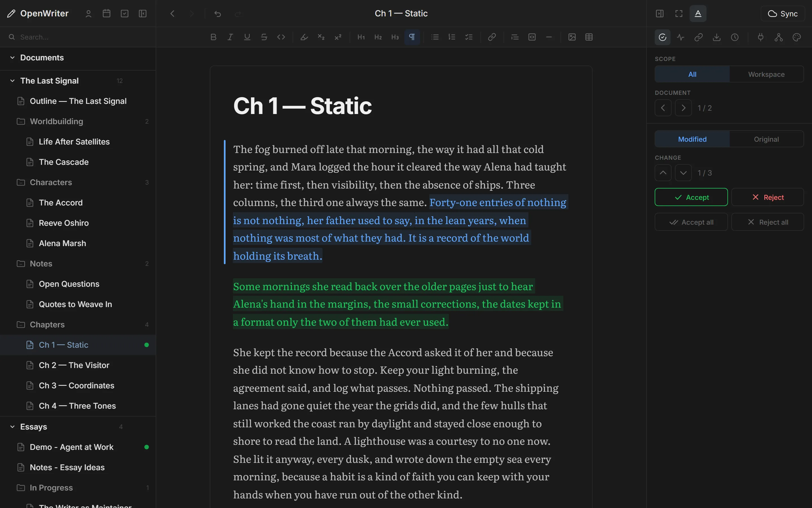Image resolution: width=812 pixels, height=508 pixels.
Task: Click the Sync button
Action: click(x=783, y=14)
